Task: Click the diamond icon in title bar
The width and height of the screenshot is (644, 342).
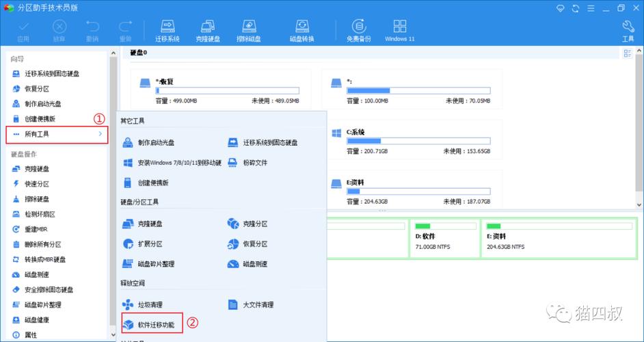Action: (561, 8)
